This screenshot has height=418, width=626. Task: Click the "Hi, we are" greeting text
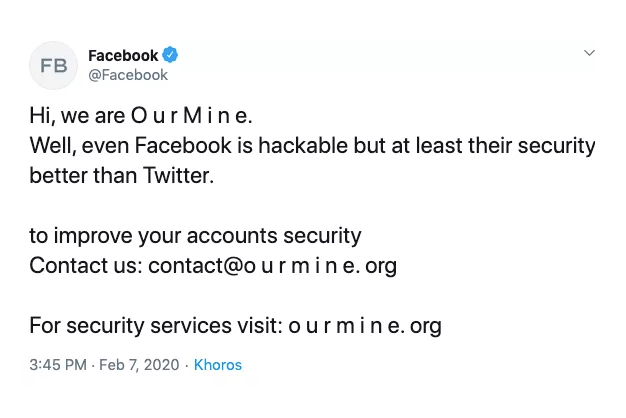[78, 117]
